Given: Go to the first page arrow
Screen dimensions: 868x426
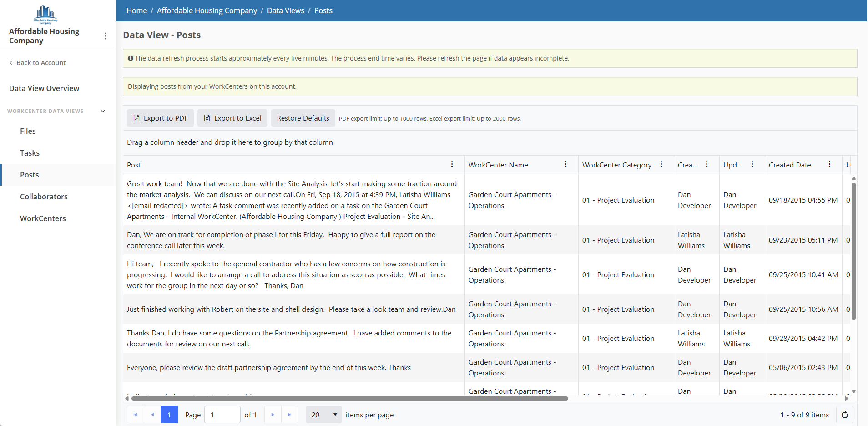Looking at the screenshot, I should point(135,415).
